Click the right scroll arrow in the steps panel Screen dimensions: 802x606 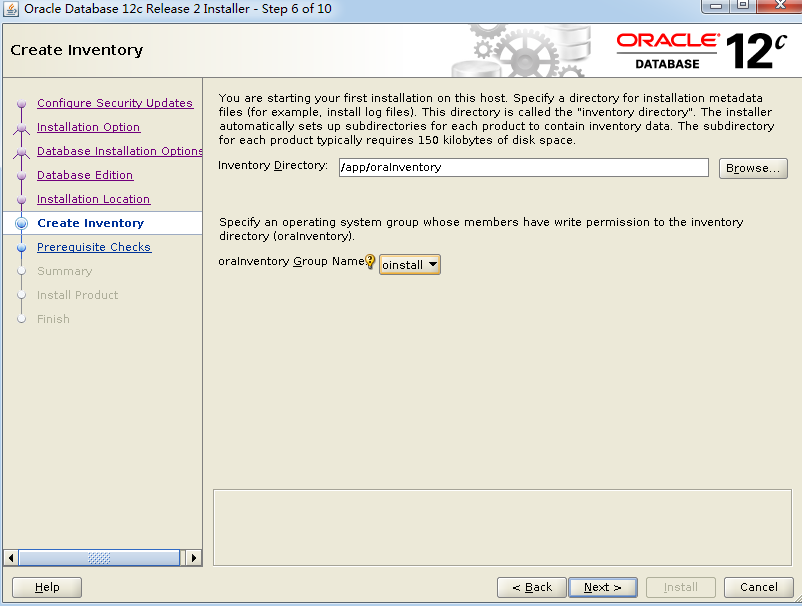194,557
